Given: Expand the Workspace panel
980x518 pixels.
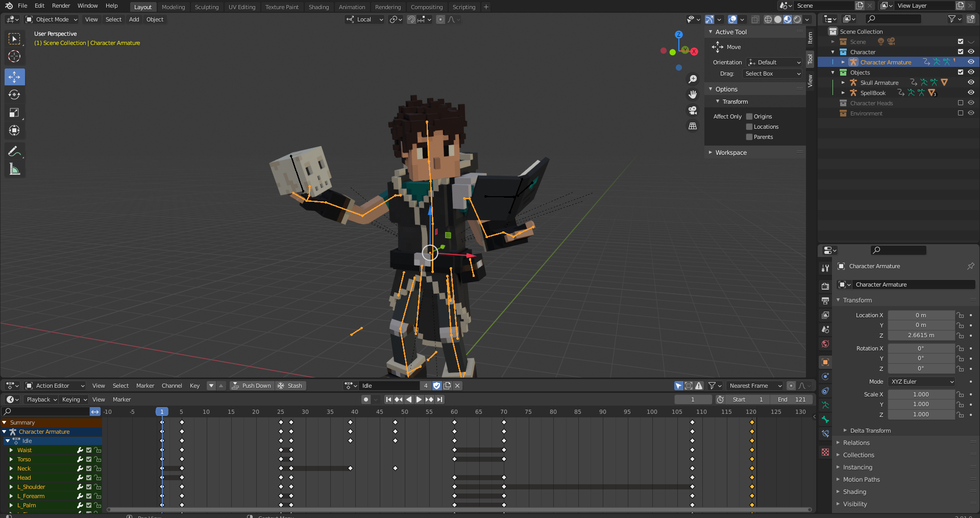Looking at the screenshot, I should click(731, 153).
